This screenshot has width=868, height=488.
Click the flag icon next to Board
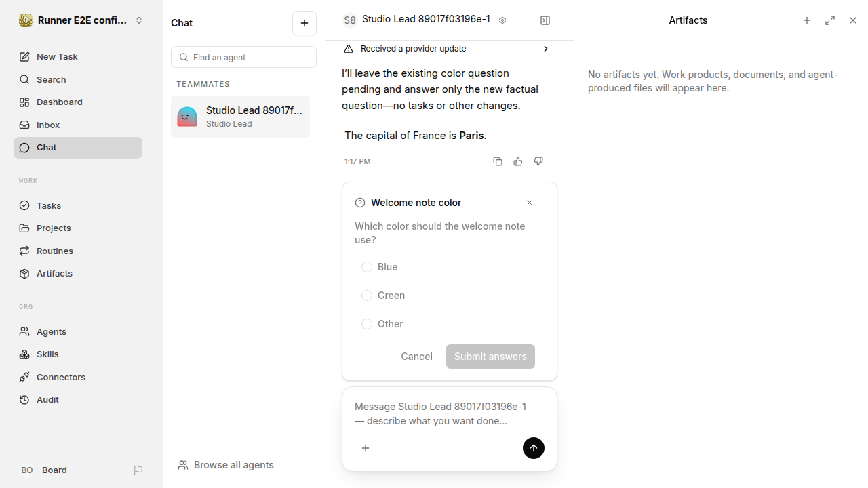point(138,470)
